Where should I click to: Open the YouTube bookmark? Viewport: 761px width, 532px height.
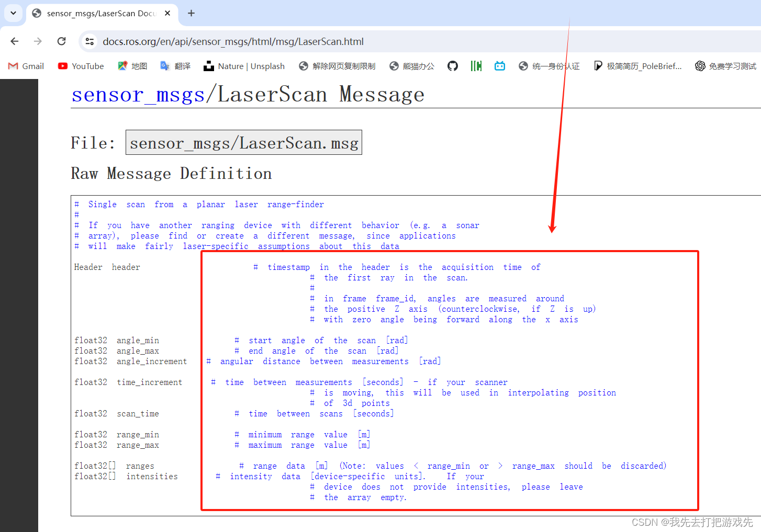[81, 66]
